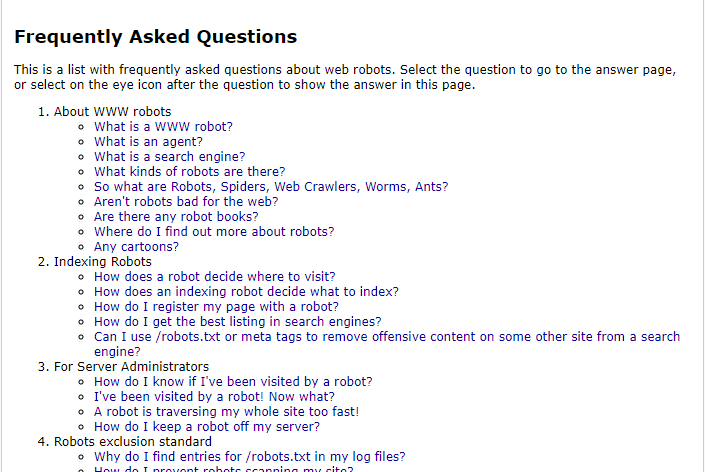Click "How do I register my page with a robot?"

216,307
